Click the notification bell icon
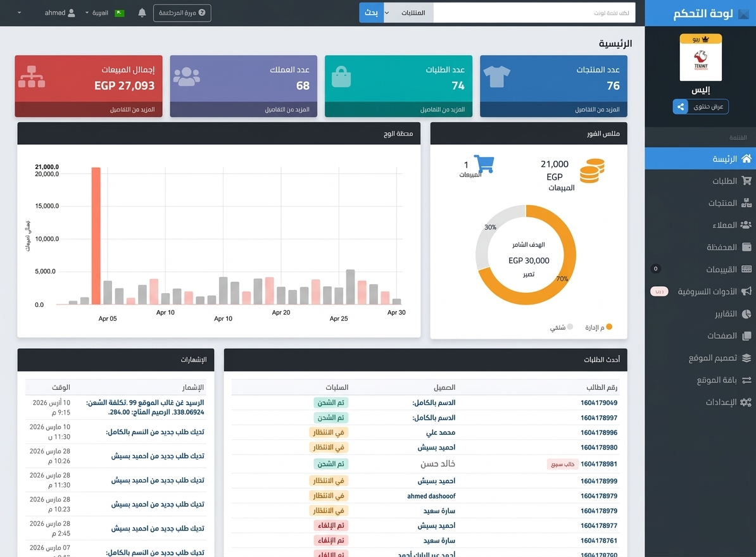Screen dimensions: 756x557 (x=142, y=13)
